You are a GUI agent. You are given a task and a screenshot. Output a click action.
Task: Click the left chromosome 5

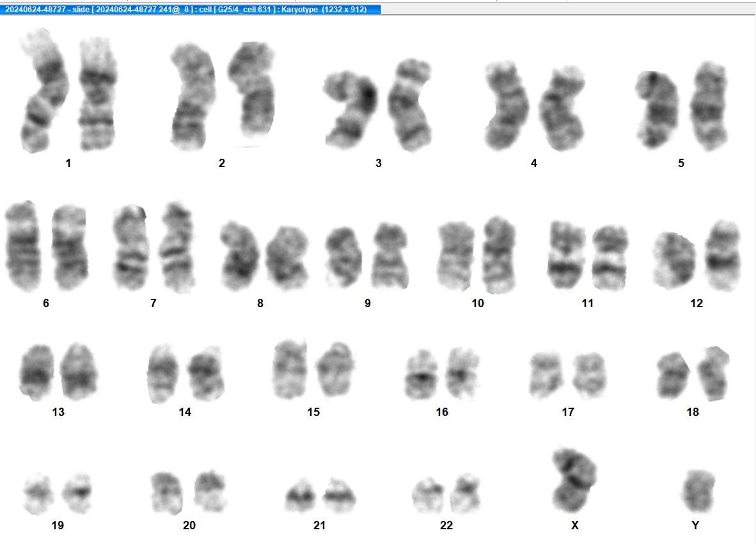[657, 109]
